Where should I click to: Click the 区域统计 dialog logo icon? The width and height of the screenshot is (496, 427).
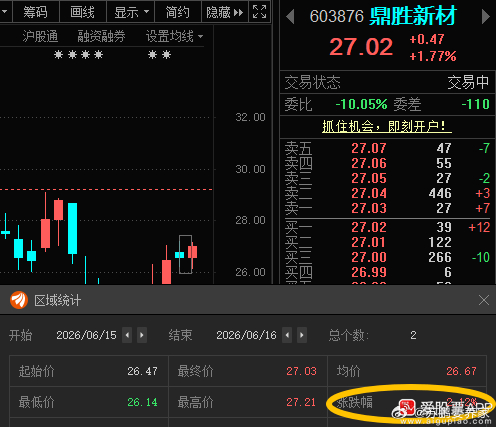tap(19, 300)
